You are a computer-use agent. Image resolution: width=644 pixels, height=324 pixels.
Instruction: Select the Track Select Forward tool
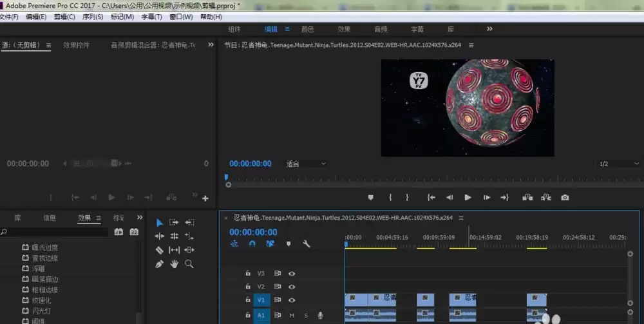[174, 222]
